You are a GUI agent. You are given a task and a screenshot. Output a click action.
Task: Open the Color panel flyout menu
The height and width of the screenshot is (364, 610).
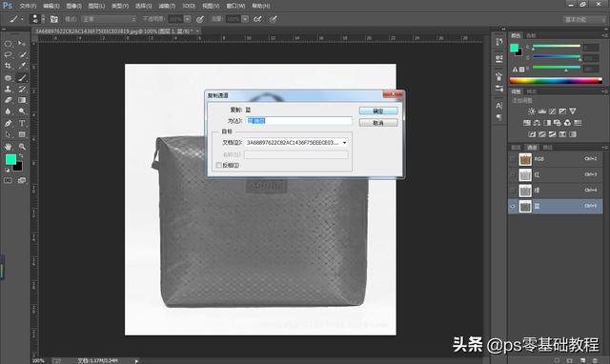tap(605, 35)
